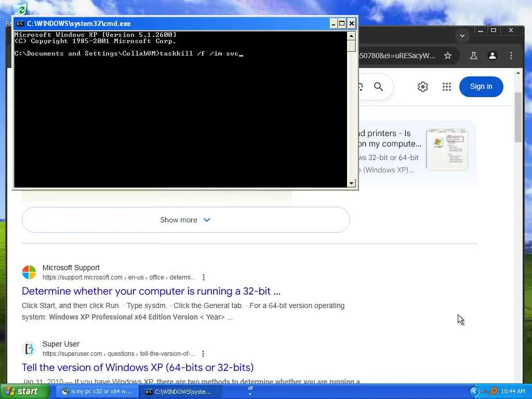
Task: Show hidden tray icons arrow
Action: [474, 392]
